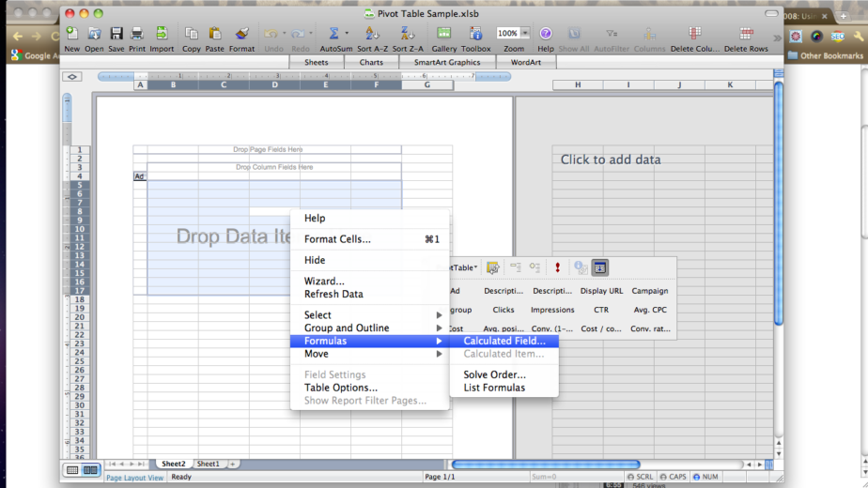Viewport: 868px width, 488px height.
Task: Click the Field Settings info icon
Action: 580,267
